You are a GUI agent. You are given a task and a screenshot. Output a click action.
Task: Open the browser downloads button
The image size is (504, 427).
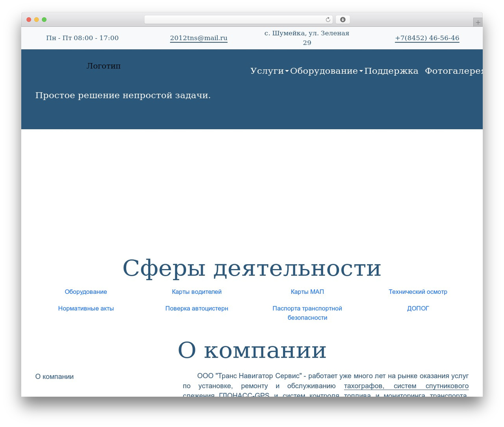[343, 20]
